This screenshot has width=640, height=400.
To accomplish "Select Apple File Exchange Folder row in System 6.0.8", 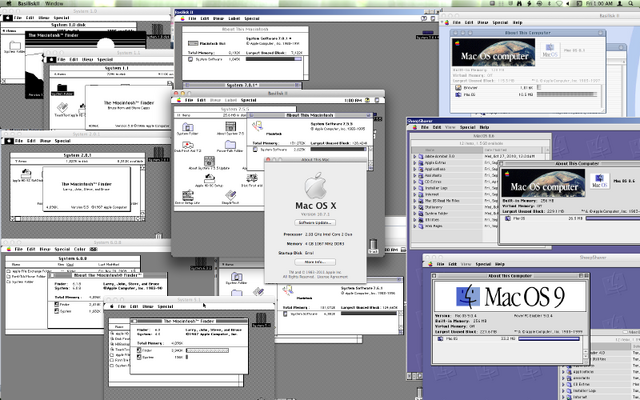I will pyautogui.click(x=29, y=271).
